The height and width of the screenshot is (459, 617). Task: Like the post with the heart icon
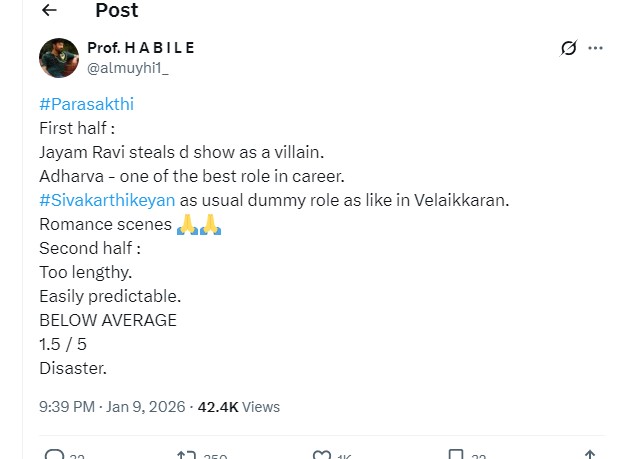[x=321, y=455]
